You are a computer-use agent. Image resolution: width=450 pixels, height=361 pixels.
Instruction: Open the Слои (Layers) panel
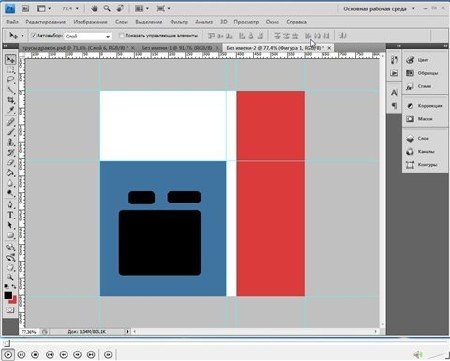[424, 138]
